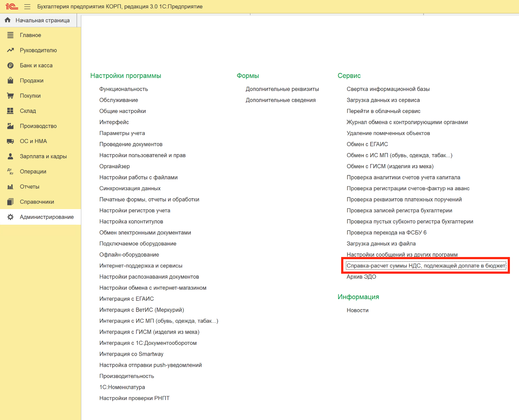Click the Банк и касса coin icon
This screenshot has height=420, width=519.
[10, 65]
